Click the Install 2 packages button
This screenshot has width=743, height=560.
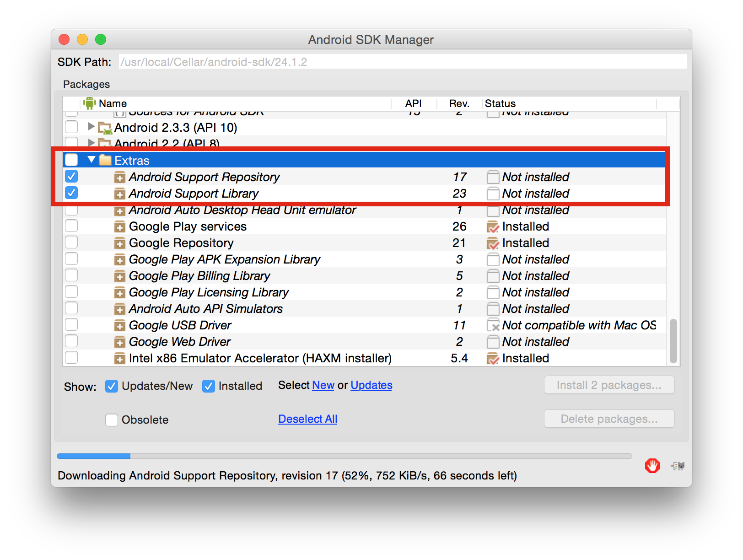[x=609, y=385]
